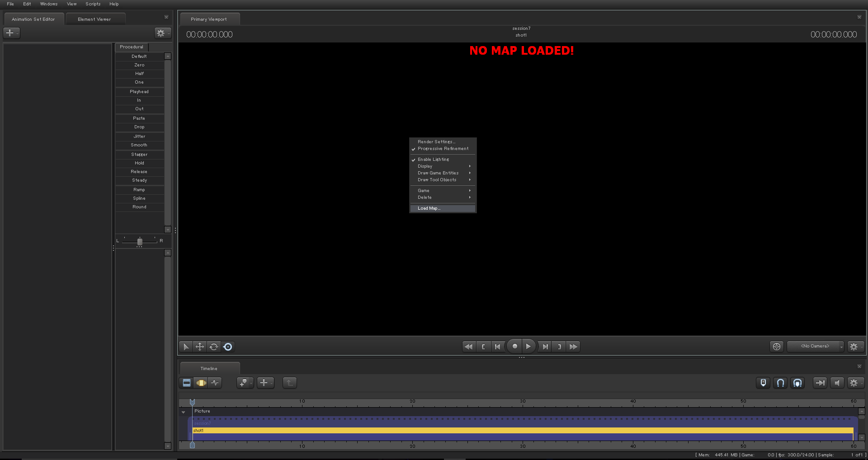Jump to the out-point bracket
This screenshot has width=868, height=460.
(559, 347)
